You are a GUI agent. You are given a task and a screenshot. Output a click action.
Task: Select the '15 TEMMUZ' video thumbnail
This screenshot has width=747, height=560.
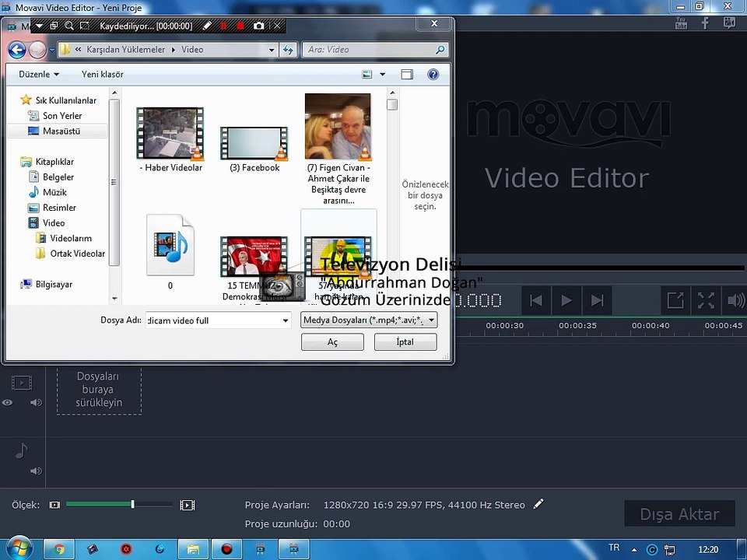click(x=254, y=257)
